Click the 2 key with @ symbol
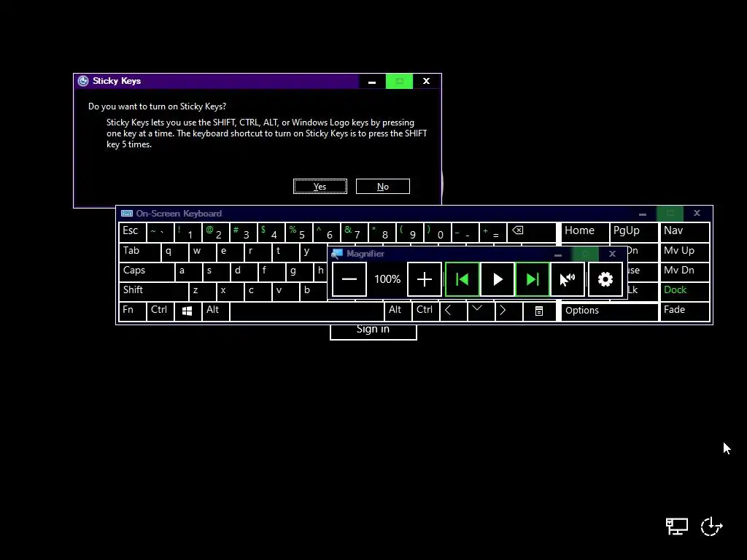 (215, 232)
